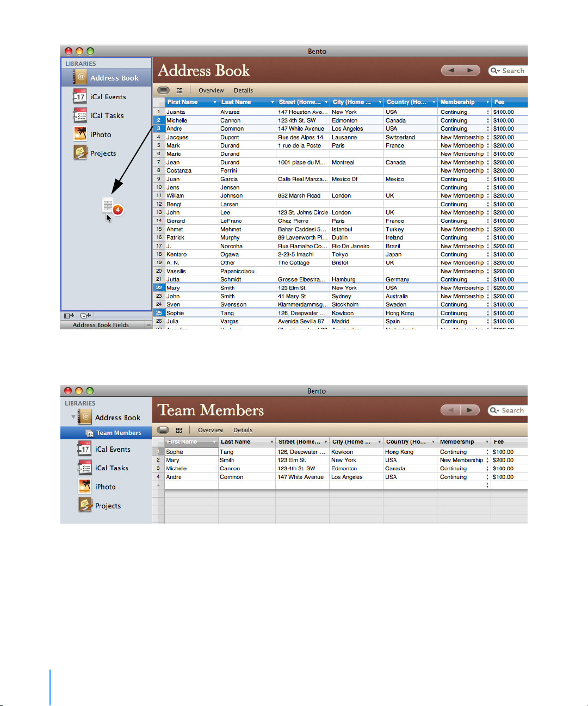Click the "Kentaro" first name cell
This screenshot has width=588, height=706.
click(192, 254)
